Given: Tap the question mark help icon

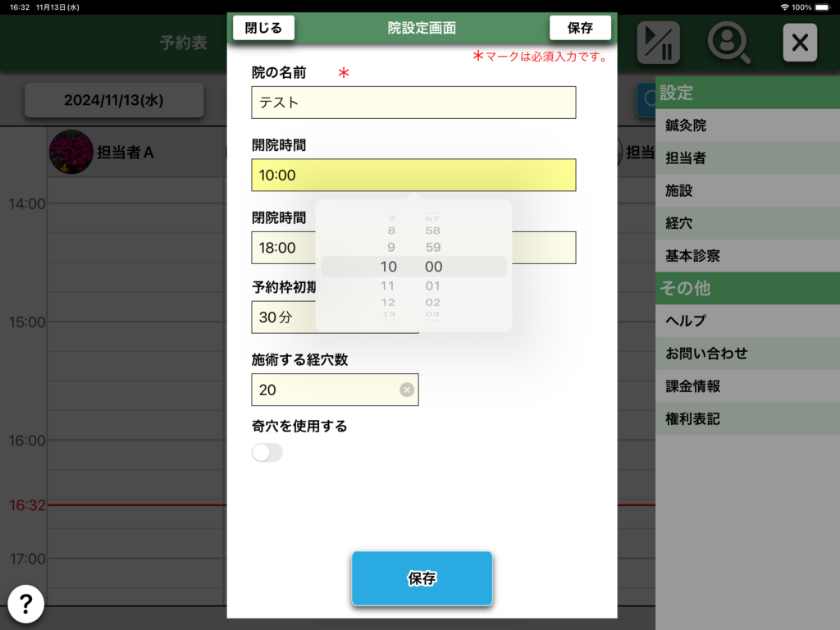Looking at the screenshot, I should point(26,605).
